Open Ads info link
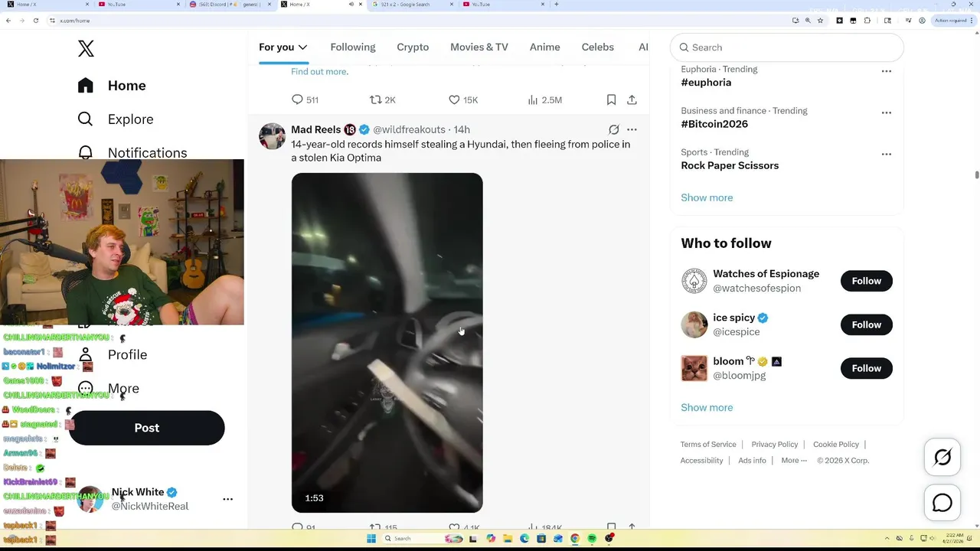The width and height of the screenshot is (980, 551). pos(752,461)
